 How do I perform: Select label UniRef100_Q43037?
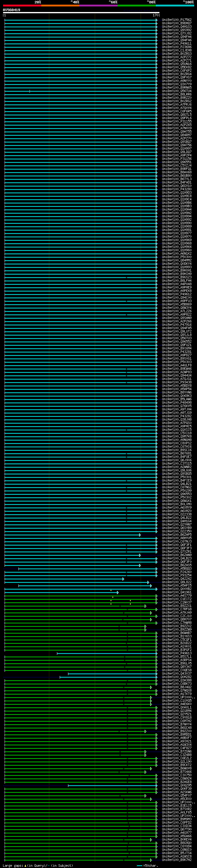point(176,673)
